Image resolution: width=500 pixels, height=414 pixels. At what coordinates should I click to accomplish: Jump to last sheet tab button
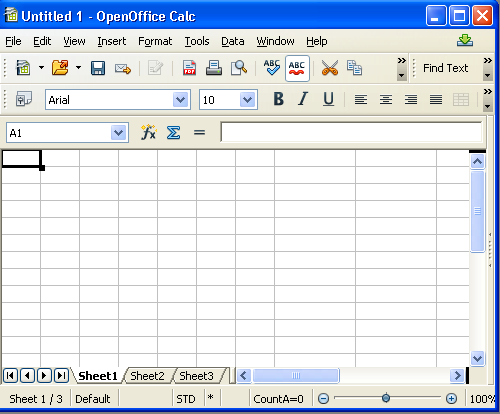(x=61, y=376)
